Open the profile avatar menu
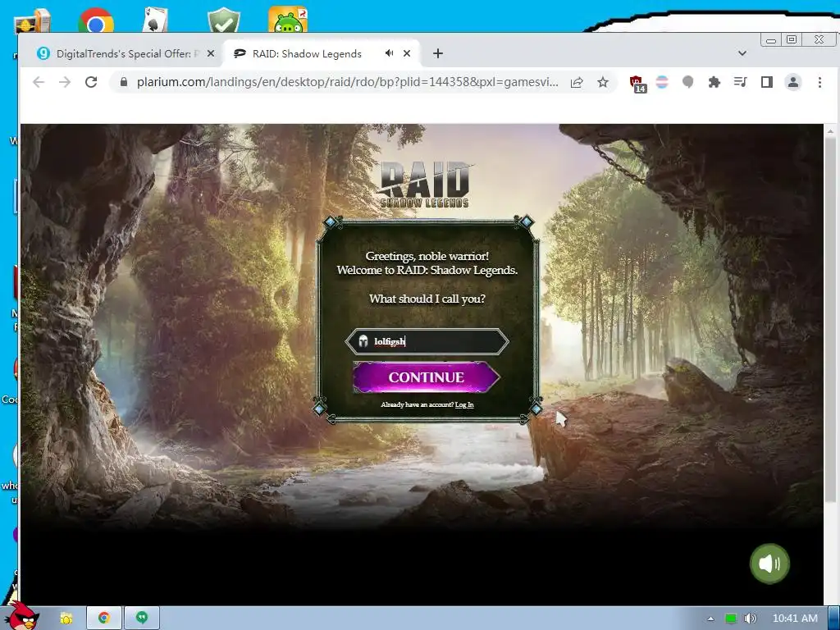840x630 pixels. [x=793, y=82]
